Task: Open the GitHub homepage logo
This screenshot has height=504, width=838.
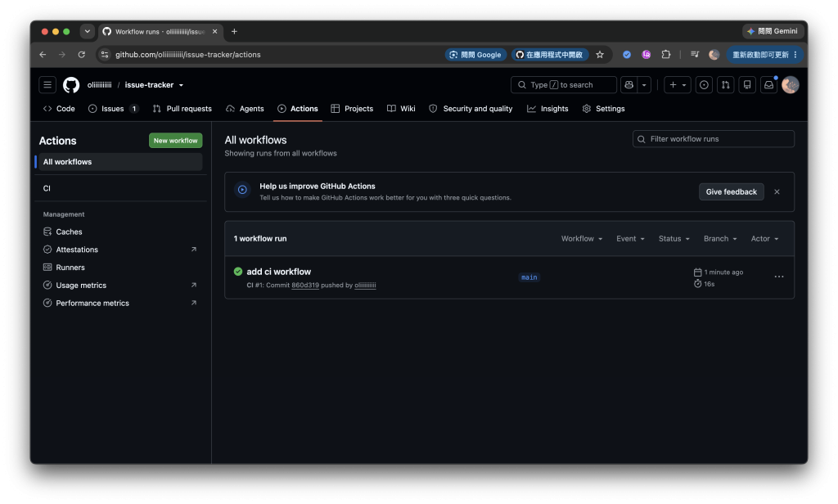Action: click(71, 85)
